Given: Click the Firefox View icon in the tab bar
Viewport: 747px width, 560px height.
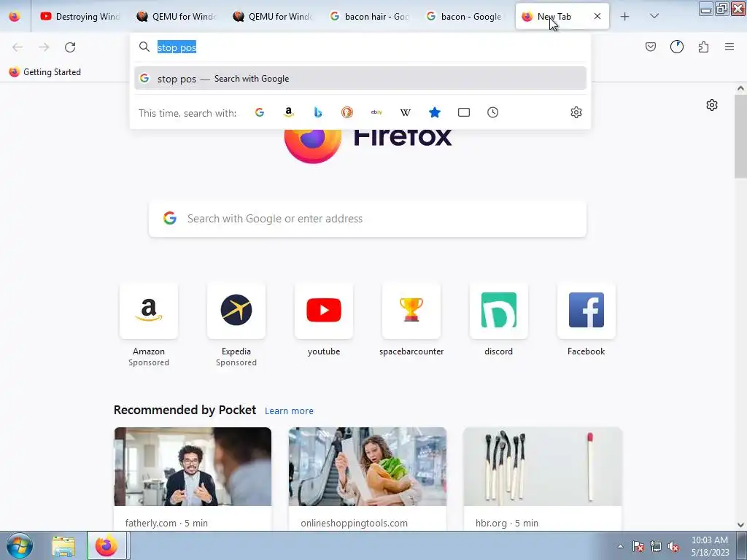Looking at the screenshot, I should click(x=15, y=17).
